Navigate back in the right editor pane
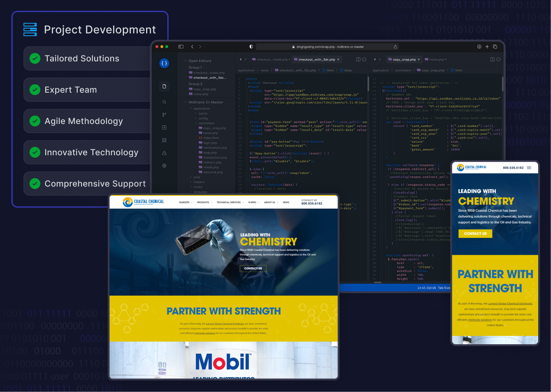551x392 pixels. click(x=375, y=59)
